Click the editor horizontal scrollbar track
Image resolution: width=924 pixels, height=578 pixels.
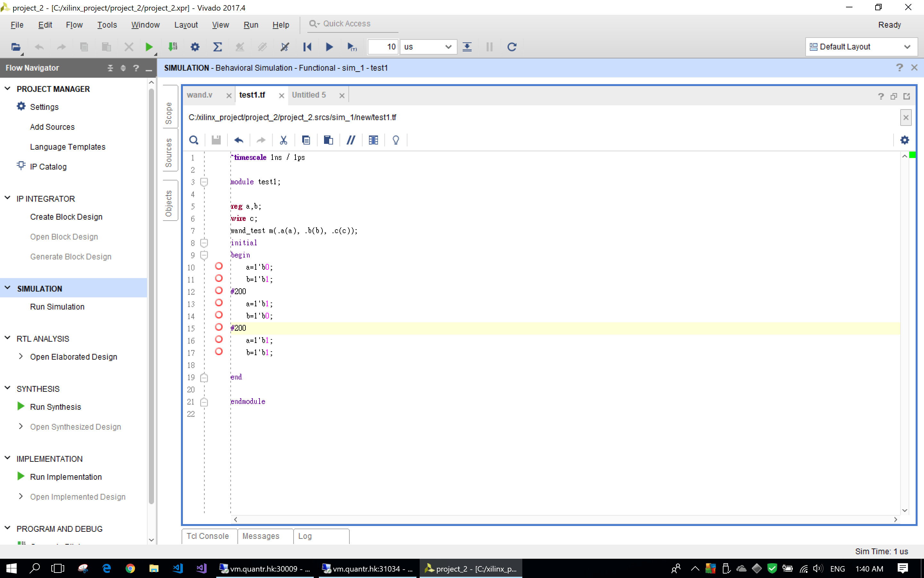(565, 519)
